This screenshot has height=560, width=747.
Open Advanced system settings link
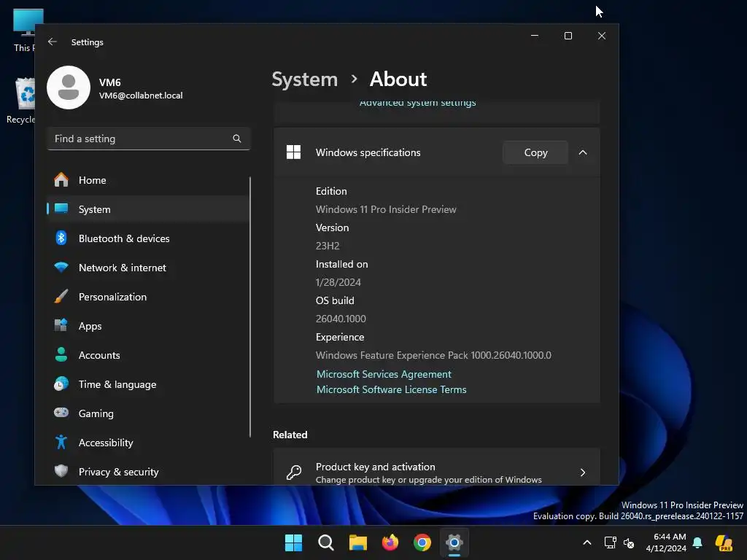coord(418,104)
